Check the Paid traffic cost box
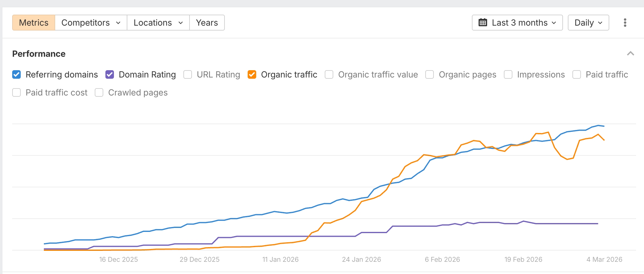Screen dimensions: 644x274 coord(16,92)
